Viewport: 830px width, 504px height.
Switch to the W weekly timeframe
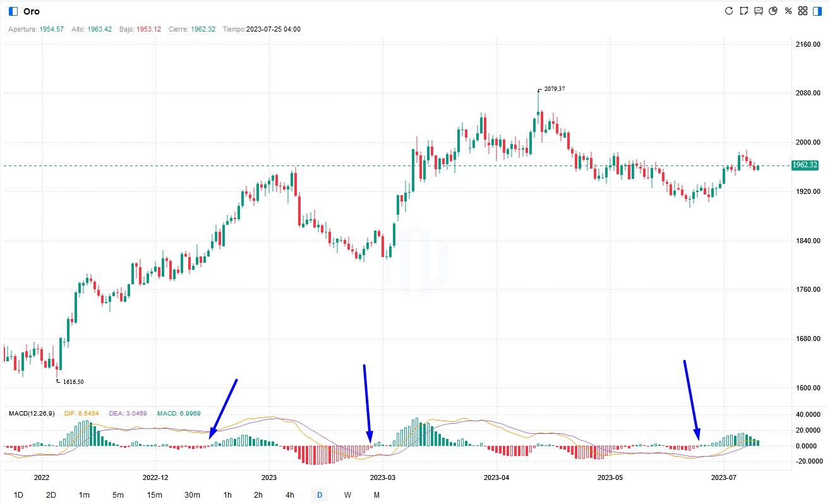[347, 495]
